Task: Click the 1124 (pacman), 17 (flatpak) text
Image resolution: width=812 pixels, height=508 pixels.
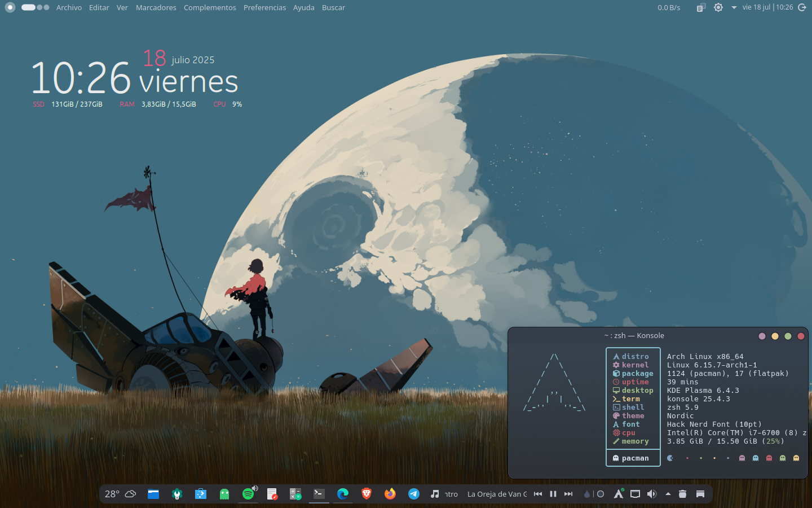Action: pos(728,374)
